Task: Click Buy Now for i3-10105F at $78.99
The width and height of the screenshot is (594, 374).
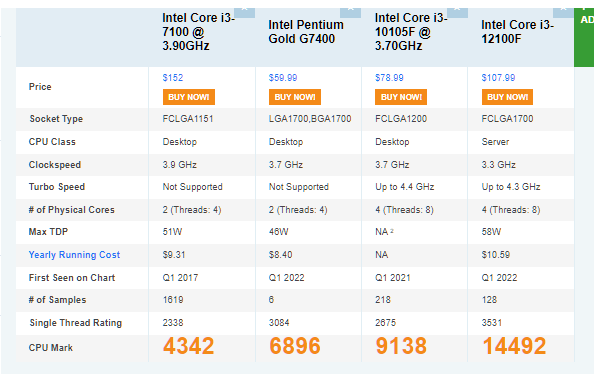Action: click(x=401, y=97)
